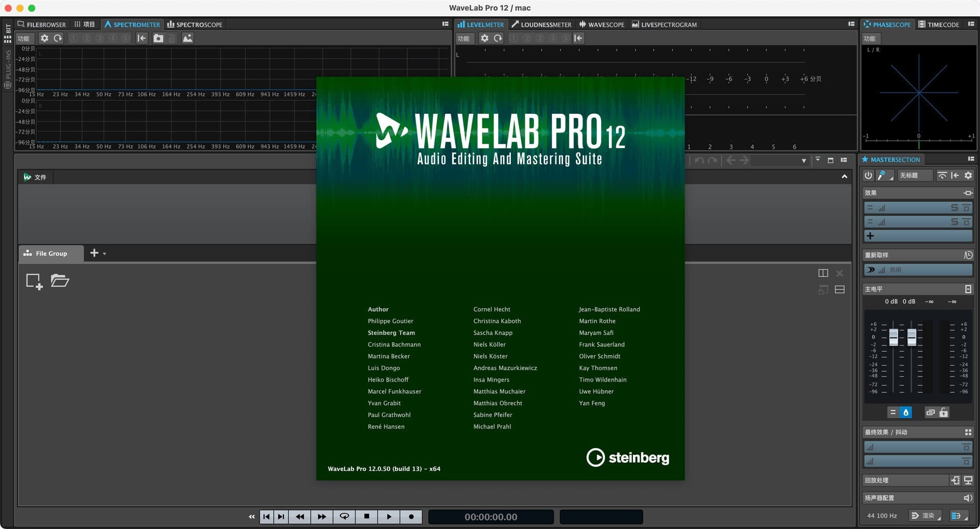
Task: Switch to the SPECTROSCOPE tab
Action: point(195,24)
